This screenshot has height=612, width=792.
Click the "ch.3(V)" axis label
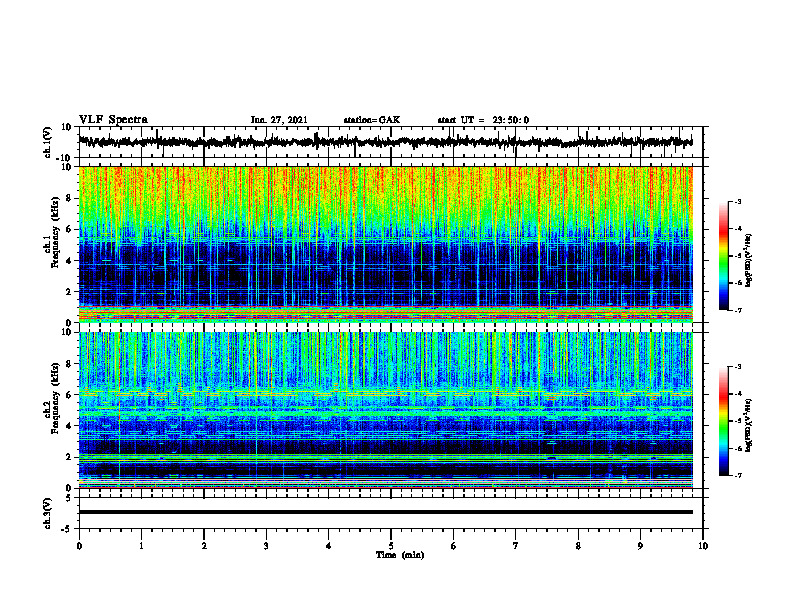coord(48,514)
